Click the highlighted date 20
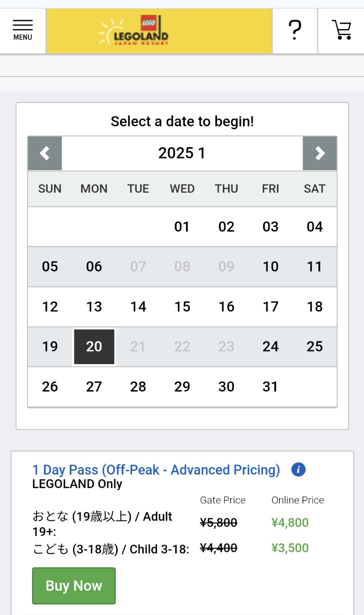364x615 pixels. (x=94, y=347)
